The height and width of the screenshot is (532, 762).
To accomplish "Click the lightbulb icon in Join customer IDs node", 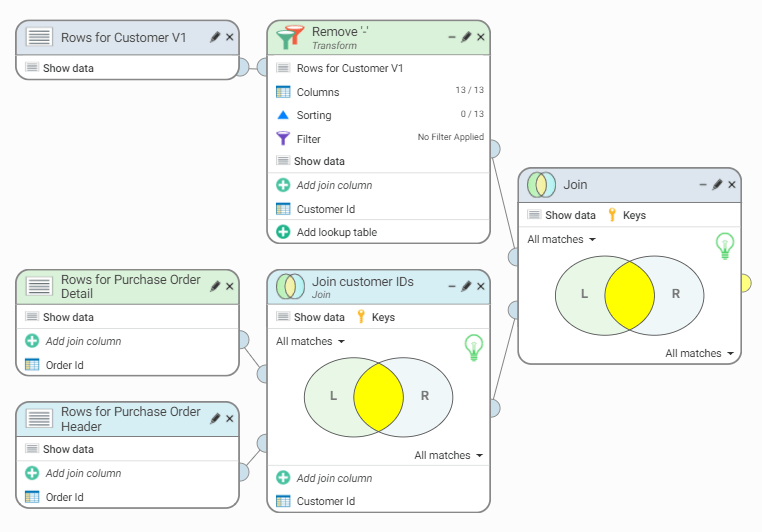I will click(474, 348).
